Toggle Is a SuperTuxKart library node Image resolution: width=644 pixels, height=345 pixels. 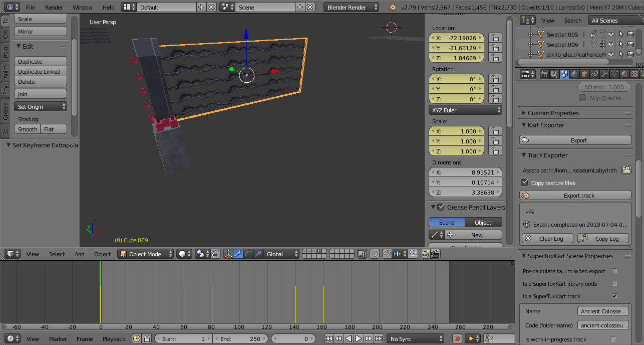[x=614, y=284]
